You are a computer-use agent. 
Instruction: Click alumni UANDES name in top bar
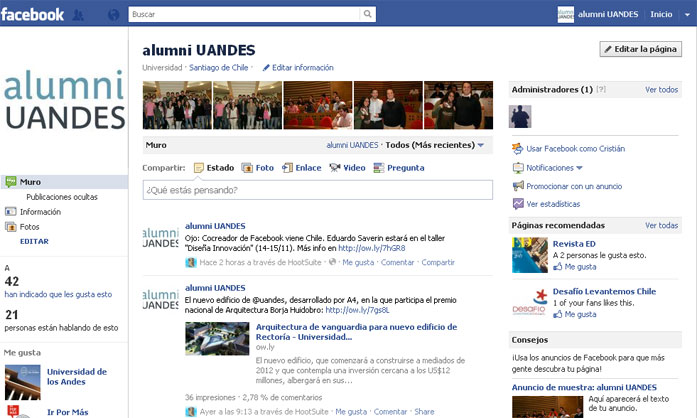click(608, 14)
